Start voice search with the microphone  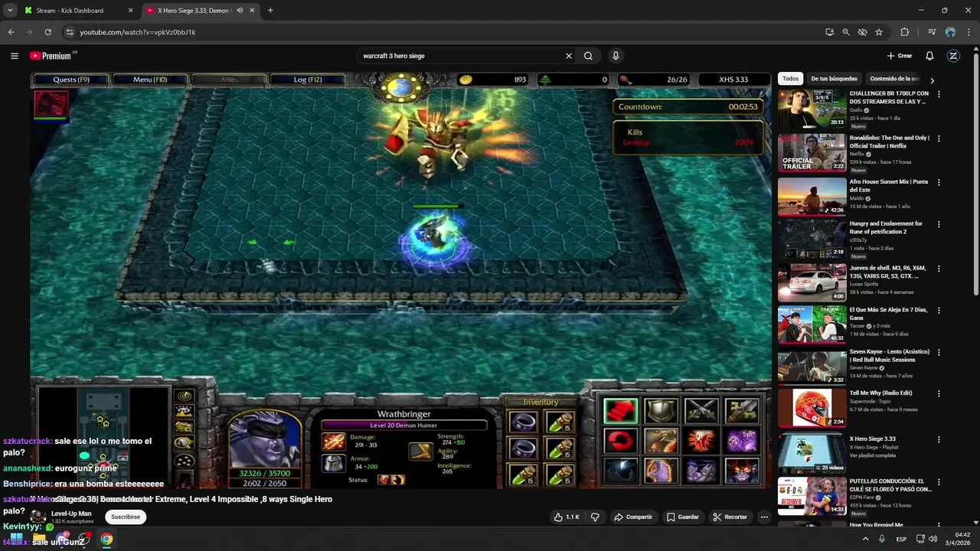point(616,56)
